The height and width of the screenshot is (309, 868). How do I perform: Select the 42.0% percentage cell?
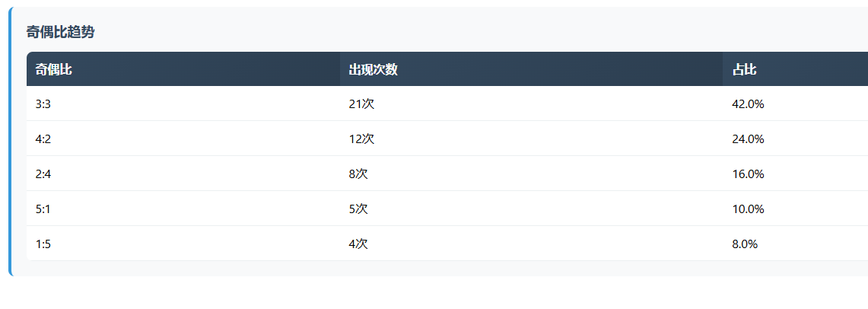748,104
